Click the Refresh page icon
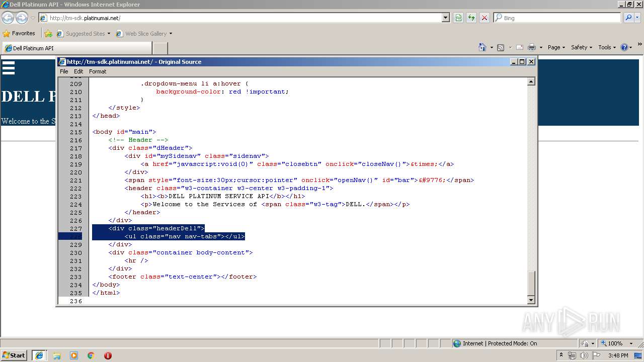The height and width of the screenshot is (362, 644). (x=471, y=18)
